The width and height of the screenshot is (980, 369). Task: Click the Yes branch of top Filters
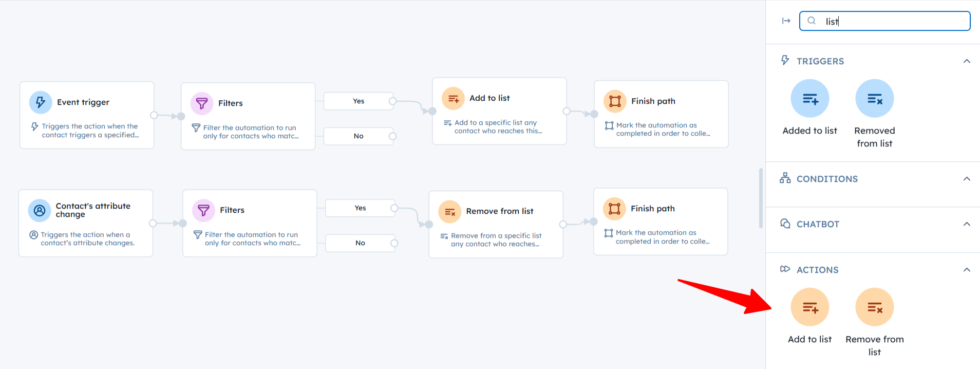(359, 101)
